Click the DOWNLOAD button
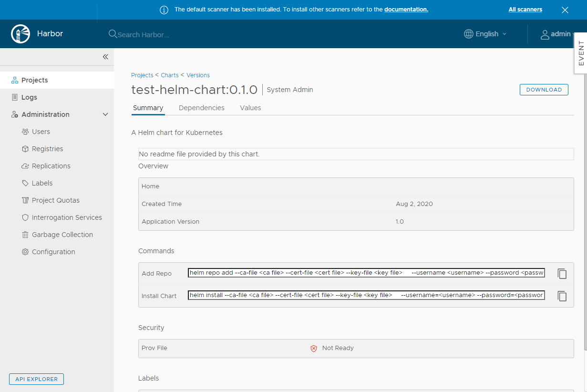Viewport: 587px width, 392px height. point(544,90)
